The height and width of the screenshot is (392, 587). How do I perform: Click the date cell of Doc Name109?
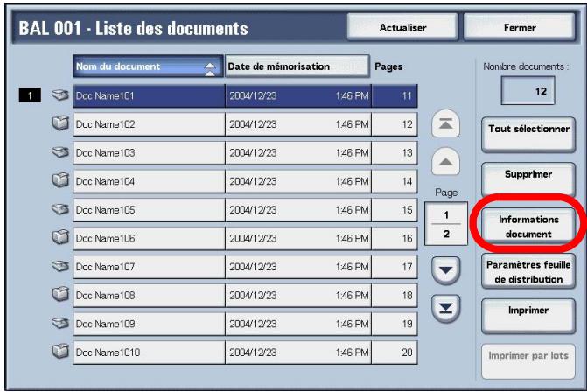(298, 324)
